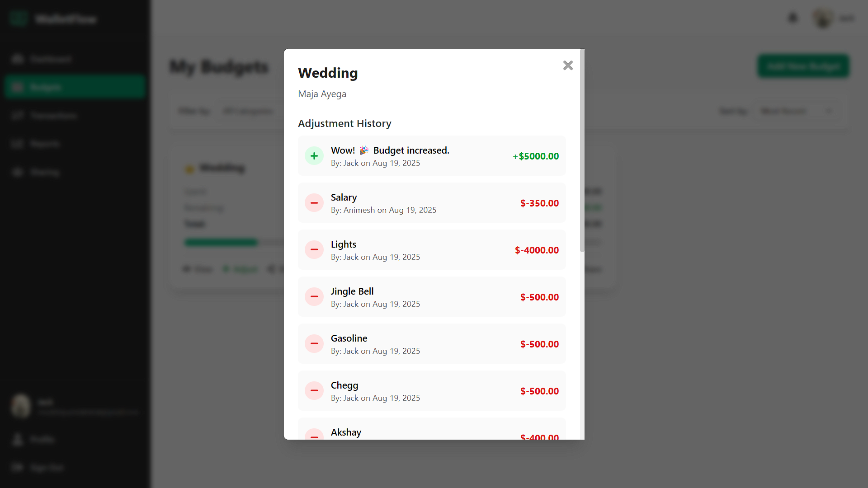
Task: Close the Wedding adjustment history dialog
Action: coord(568,66)
